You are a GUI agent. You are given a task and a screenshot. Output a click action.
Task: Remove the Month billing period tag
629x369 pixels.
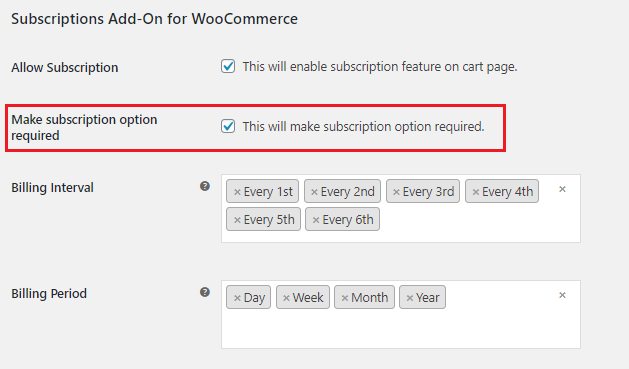[x=345, y=298]
